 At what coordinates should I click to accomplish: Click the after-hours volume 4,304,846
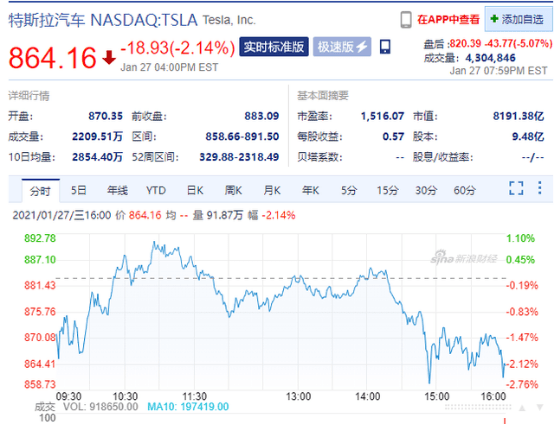tap(490, 58)
